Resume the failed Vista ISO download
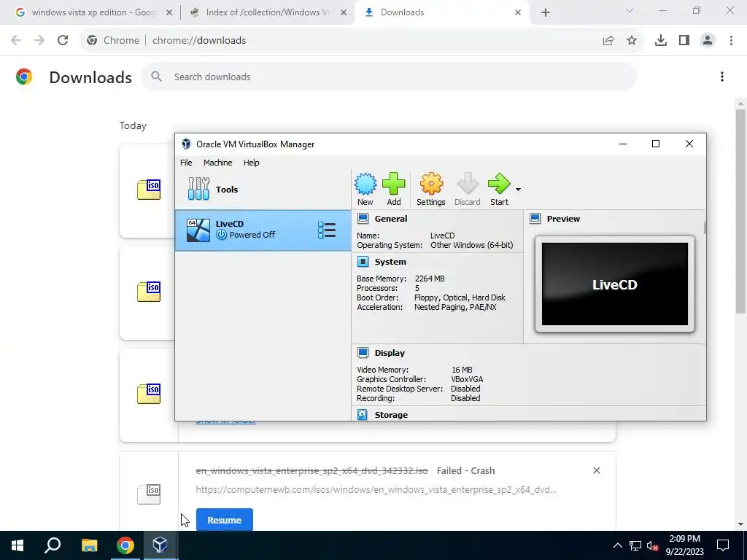Screen dimensions: 747x560 [225, 520]
